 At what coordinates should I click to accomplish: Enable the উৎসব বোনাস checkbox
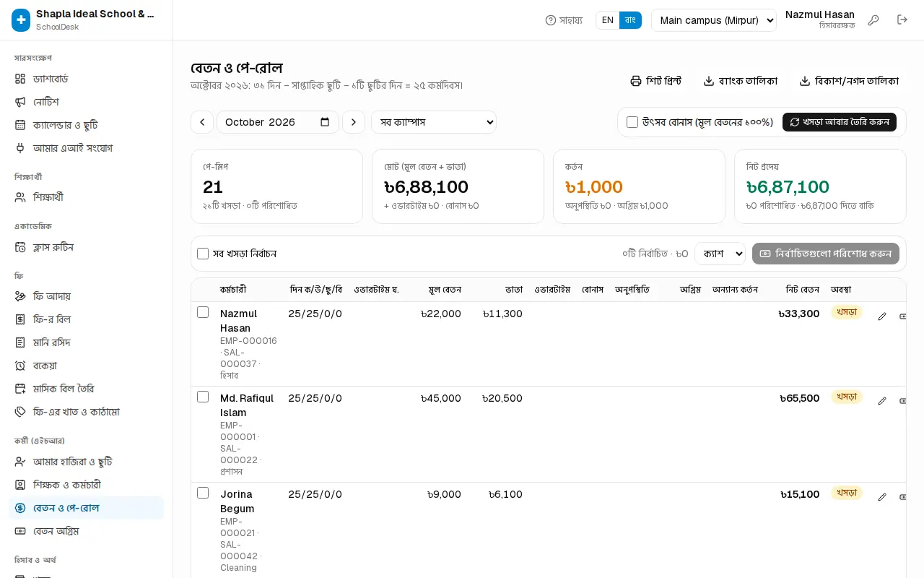click(632, 122)
